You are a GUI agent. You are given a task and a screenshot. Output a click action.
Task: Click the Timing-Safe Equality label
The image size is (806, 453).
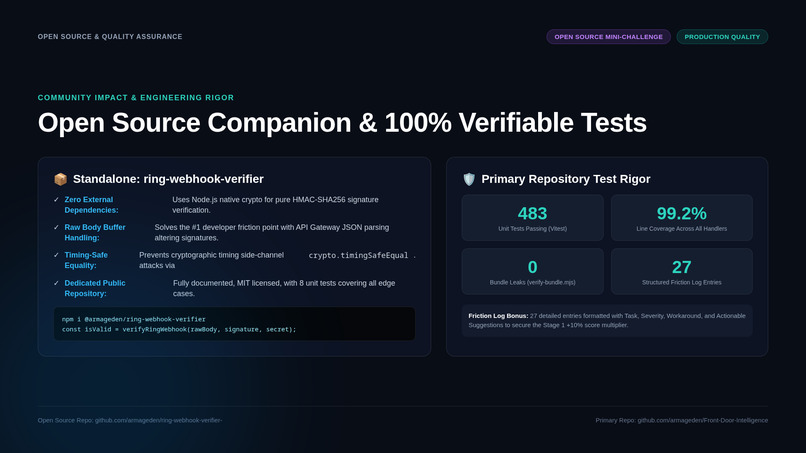point(86,260)
